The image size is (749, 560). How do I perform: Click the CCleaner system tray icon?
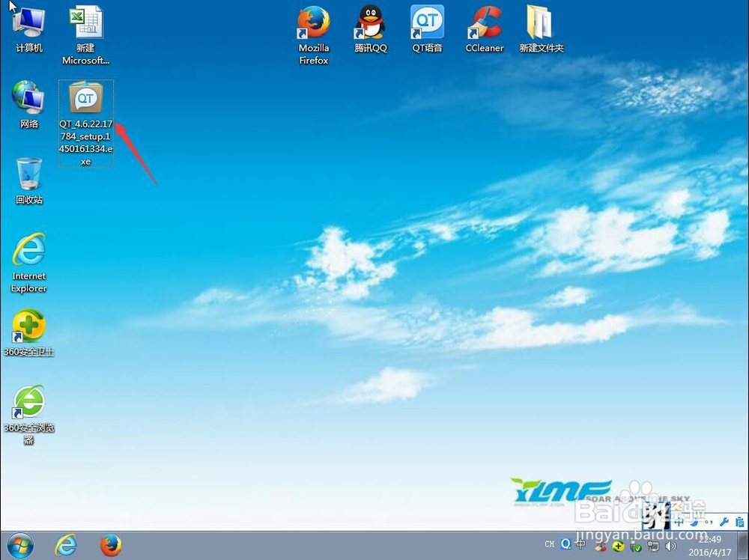click(x=602, y=546)
